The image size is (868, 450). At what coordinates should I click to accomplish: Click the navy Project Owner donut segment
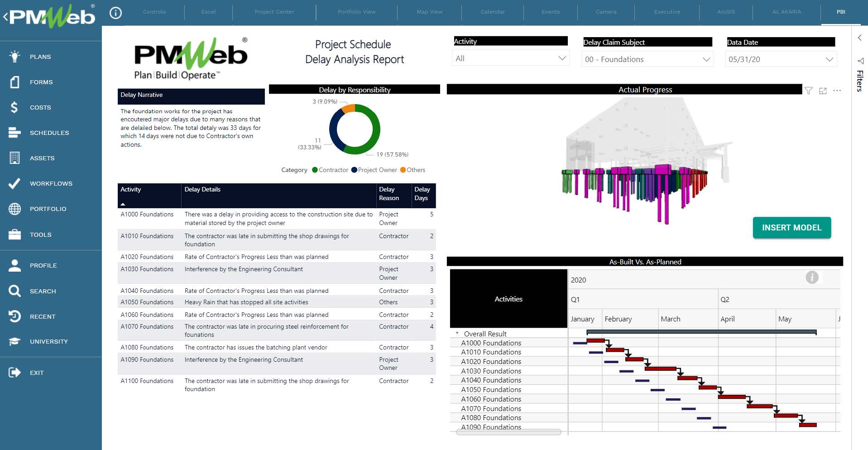tap(333, 131)
